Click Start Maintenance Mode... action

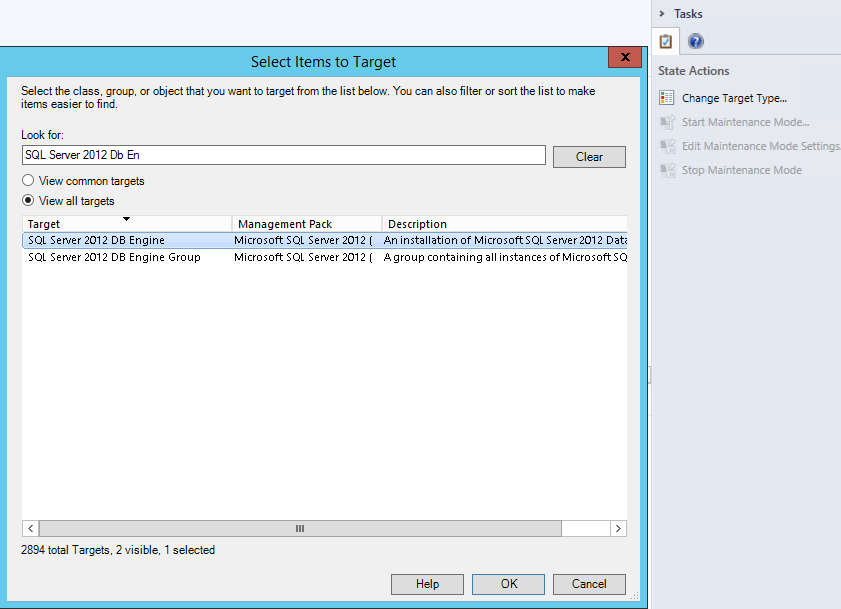(746, 122)
